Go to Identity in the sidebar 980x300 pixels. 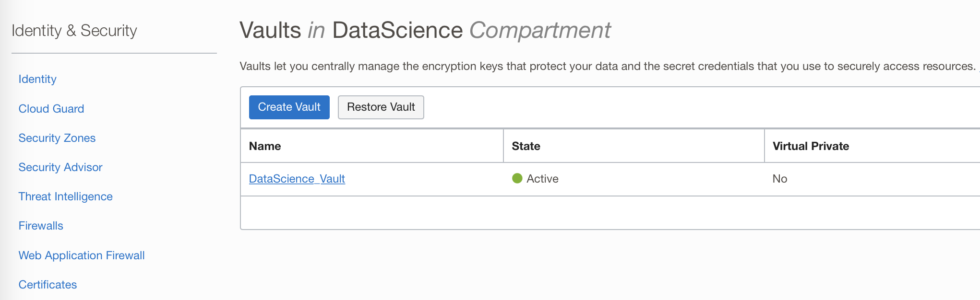37,79
